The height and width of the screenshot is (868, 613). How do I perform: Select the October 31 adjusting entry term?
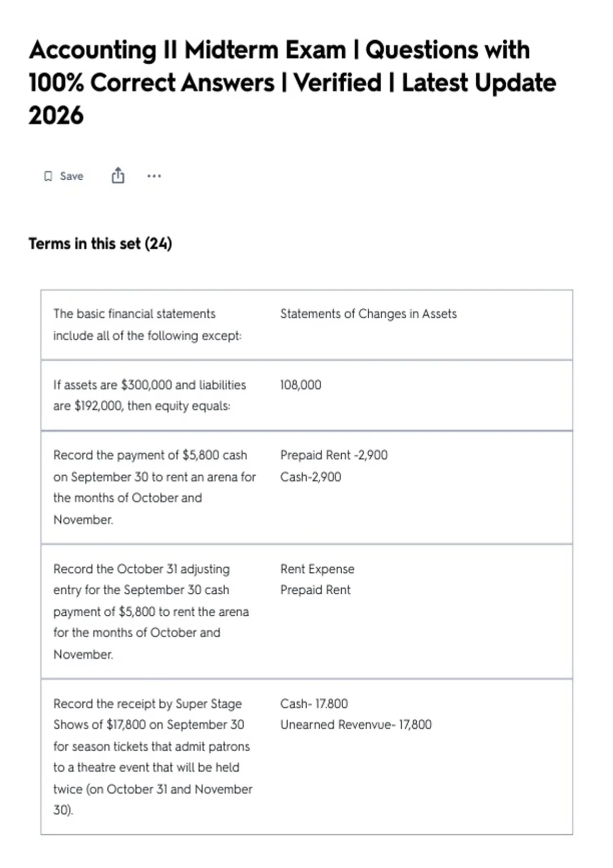(151, 611)
